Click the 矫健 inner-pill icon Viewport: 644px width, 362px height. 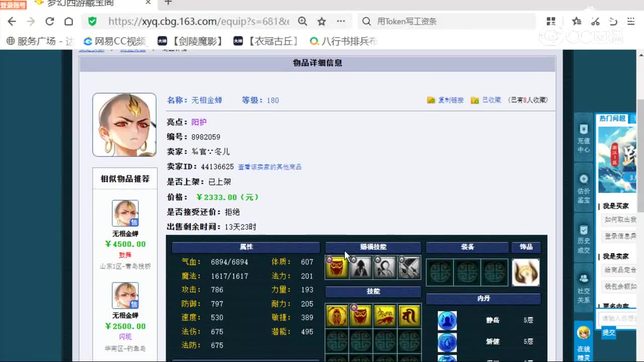point(447,342)
